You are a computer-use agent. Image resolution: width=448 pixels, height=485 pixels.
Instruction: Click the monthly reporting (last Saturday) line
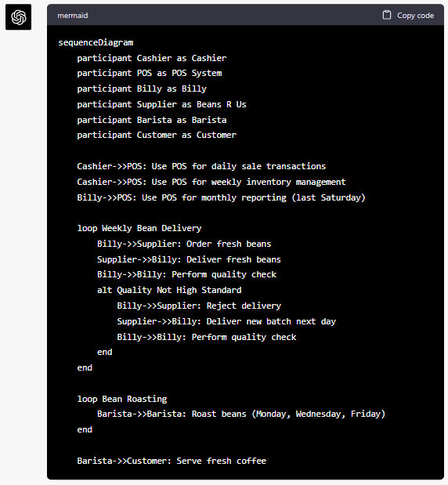(222, 197)
